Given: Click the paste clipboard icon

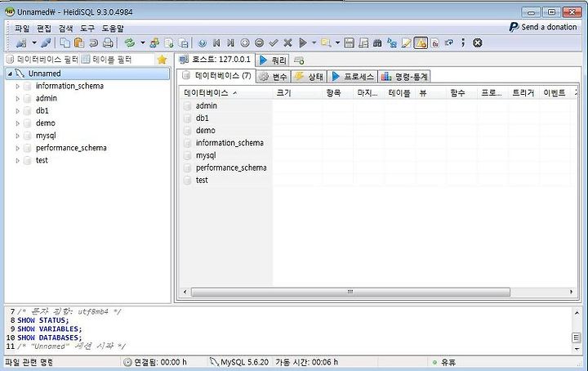Looking at the screenshot, I should (78, 42).
